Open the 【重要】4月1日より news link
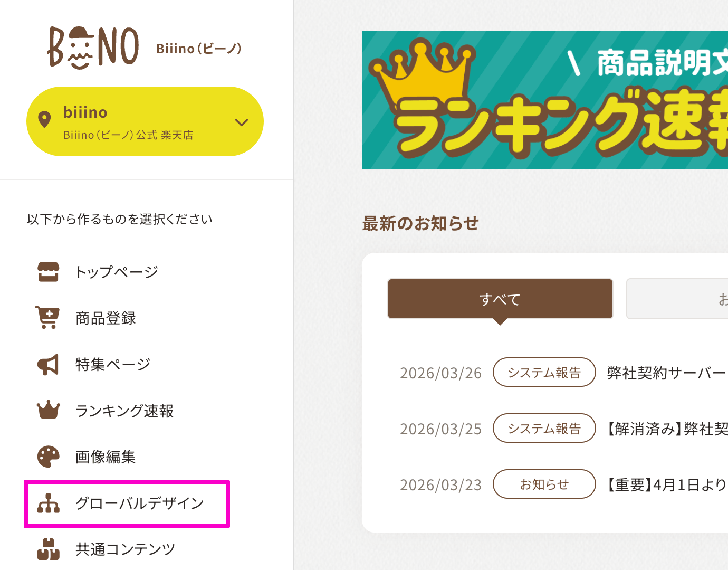 [x=667, y=484]
